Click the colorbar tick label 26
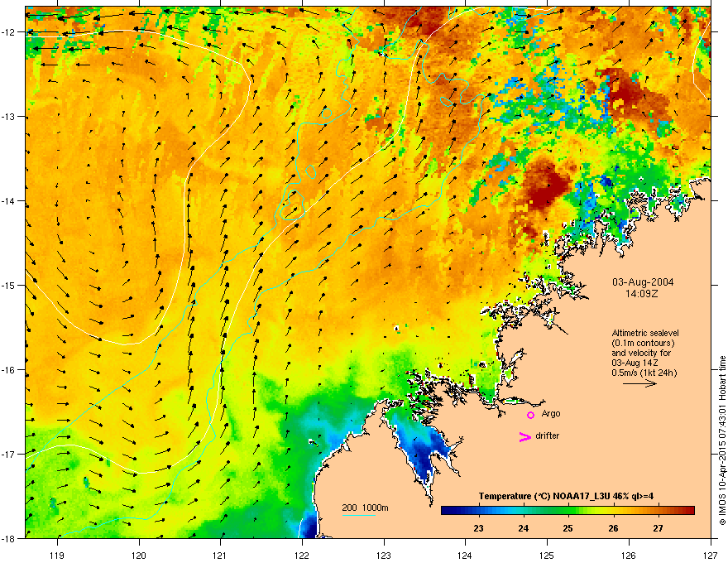 pos(613,528)
